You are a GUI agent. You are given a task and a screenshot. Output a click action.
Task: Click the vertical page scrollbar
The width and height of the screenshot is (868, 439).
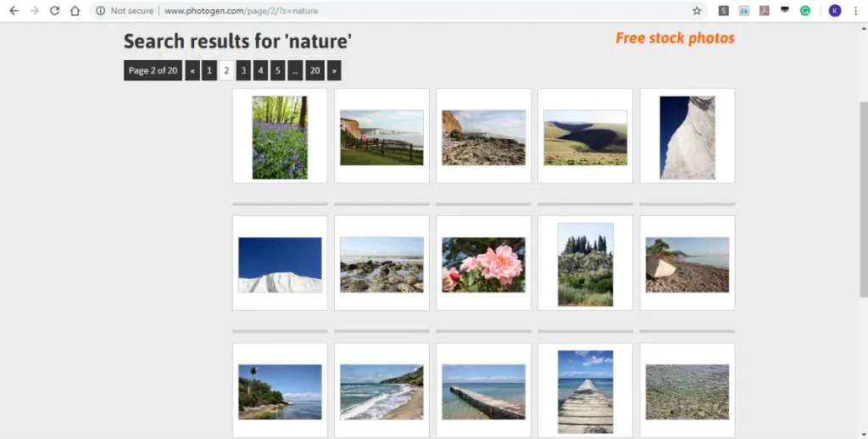863,199
